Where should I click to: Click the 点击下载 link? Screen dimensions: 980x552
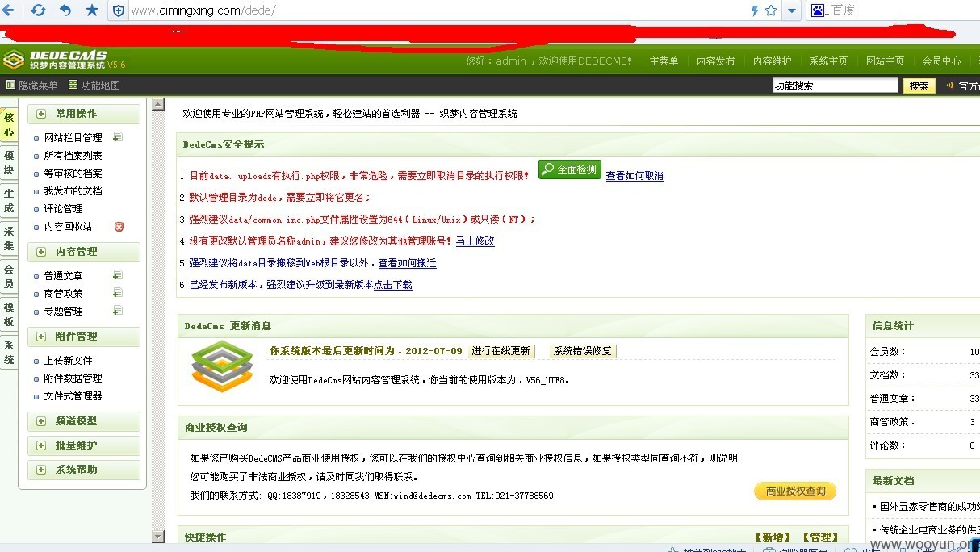tap(393, 285)
